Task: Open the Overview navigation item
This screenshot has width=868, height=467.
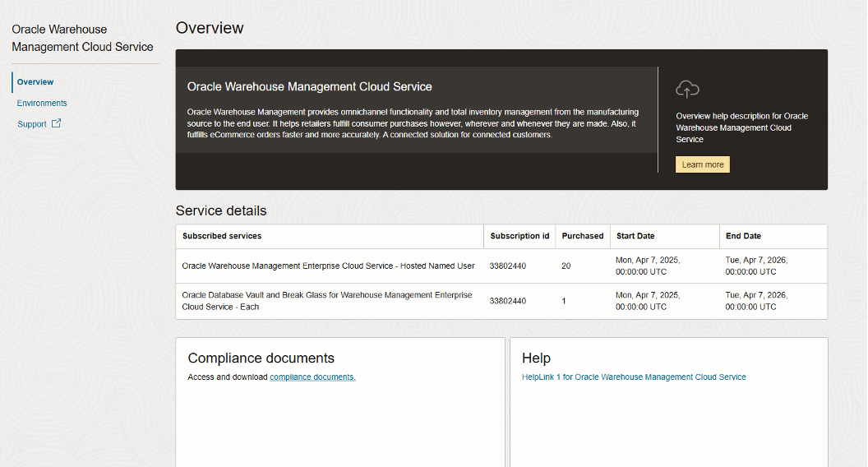Action: [35, 82]
